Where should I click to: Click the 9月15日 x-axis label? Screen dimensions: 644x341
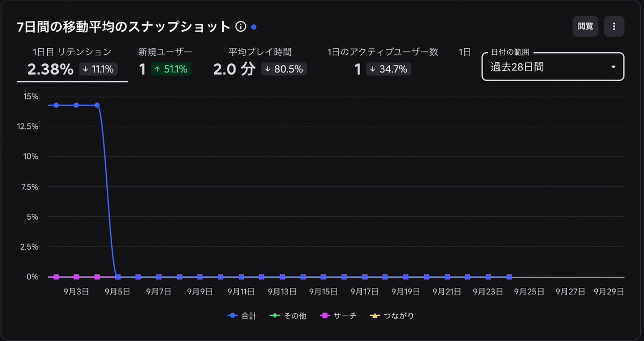click(323, 291)
